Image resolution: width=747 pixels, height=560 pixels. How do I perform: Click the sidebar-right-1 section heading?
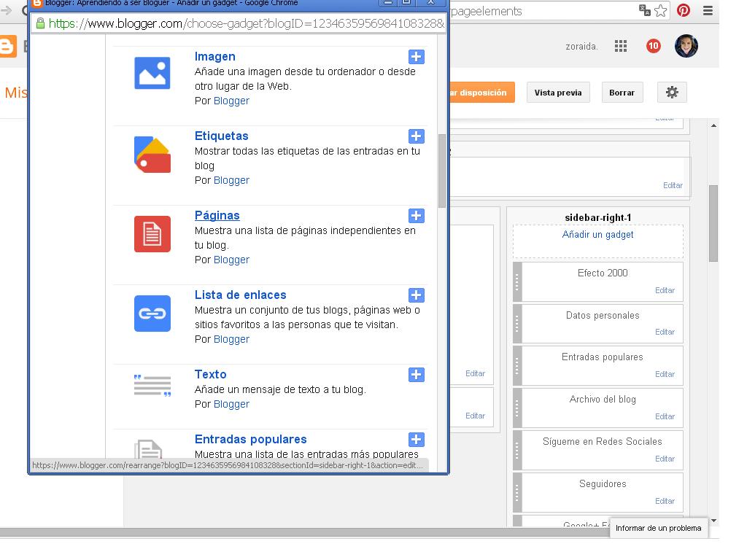[598, 217]
